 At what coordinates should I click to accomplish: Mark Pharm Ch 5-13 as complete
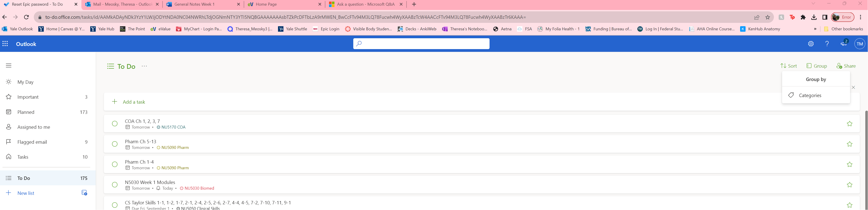115,144
